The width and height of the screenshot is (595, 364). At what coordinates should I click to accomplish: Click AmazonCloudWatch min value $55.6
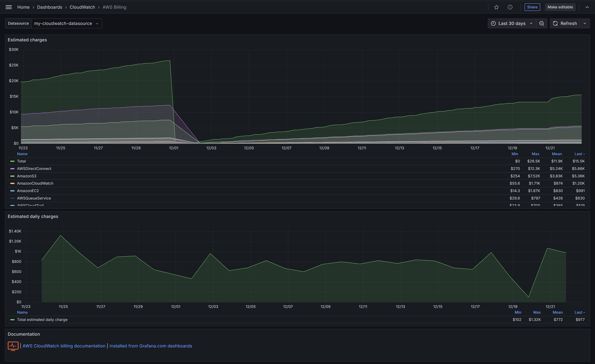[x=515, y=184]
